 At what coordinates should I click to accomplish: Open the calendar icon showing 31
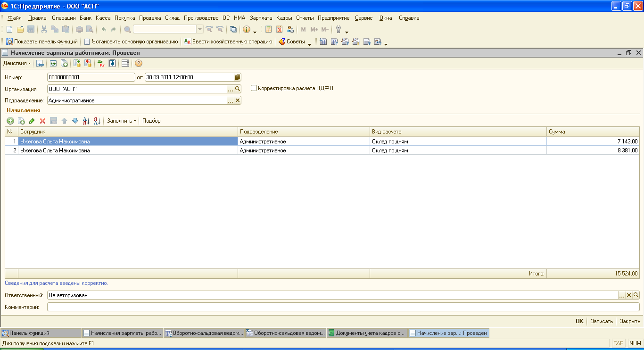tap(279, 29)
